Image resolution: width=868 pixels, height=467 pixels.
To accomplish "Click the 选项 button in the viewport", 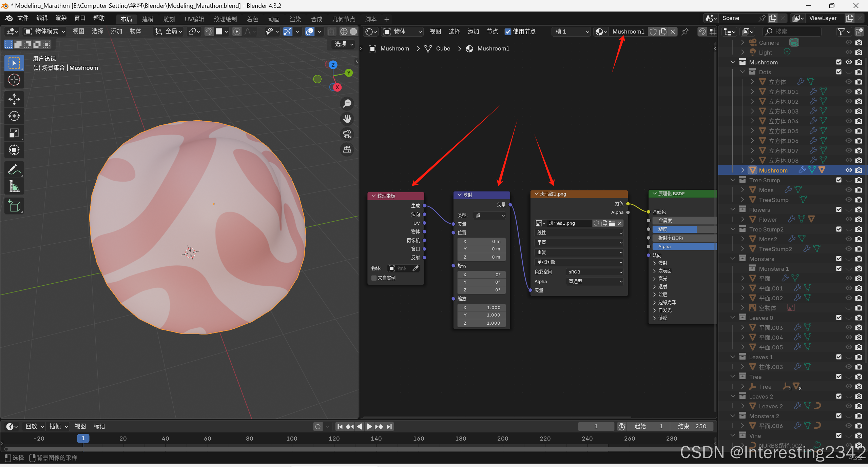I will [x=344, y=44].
